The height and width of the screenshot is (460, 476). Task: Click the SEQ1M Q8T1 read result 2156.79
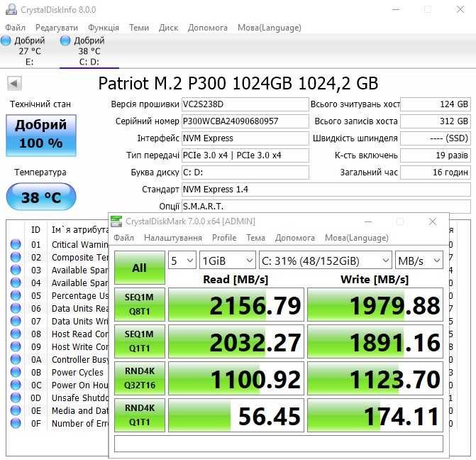coord(236,305)
